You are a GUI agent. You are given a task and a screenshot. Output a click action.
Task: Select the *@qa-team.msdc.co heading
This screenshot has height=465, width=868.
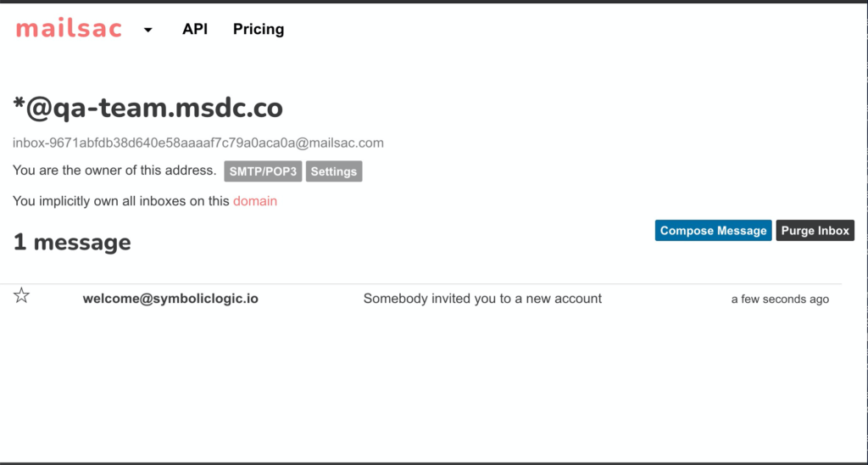[147, 108]
